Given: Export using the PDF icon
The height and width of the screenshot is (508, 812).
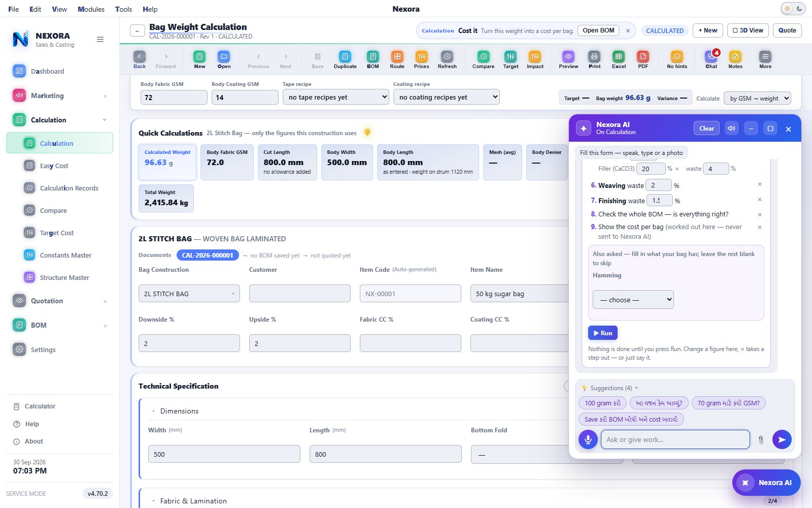Looking at the screenshot, I should click(x=643, y=59).
